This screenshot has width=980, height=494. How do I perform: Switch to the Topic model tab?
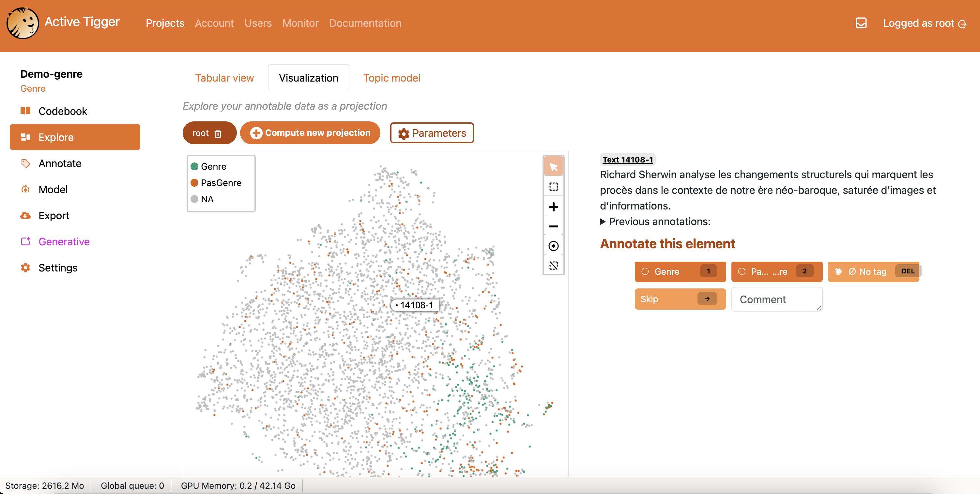(x=392, y=78)
